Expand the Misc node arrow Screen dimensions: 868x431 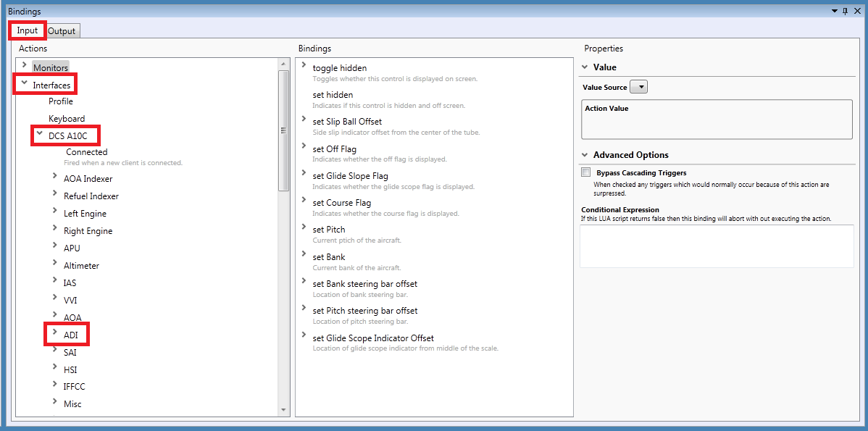[55, 401]
